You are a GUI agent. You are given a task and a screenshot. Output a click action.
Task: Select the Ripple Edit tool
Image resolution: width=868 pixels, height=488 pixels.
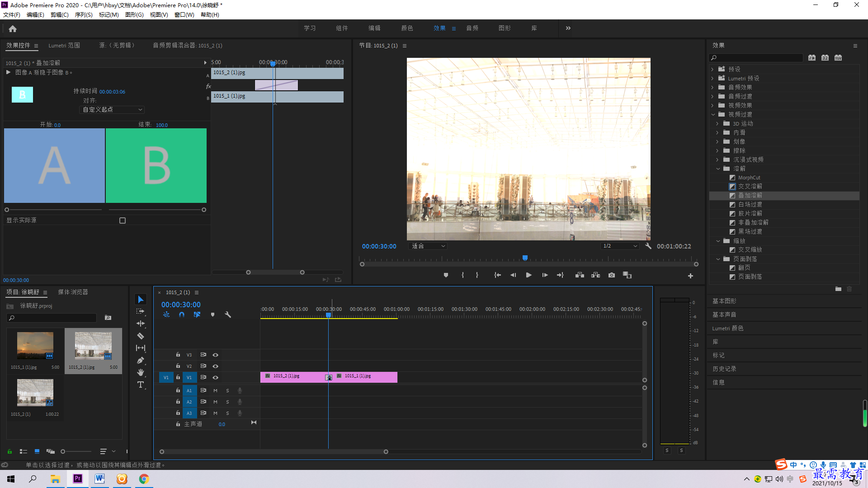click(141, 324)
